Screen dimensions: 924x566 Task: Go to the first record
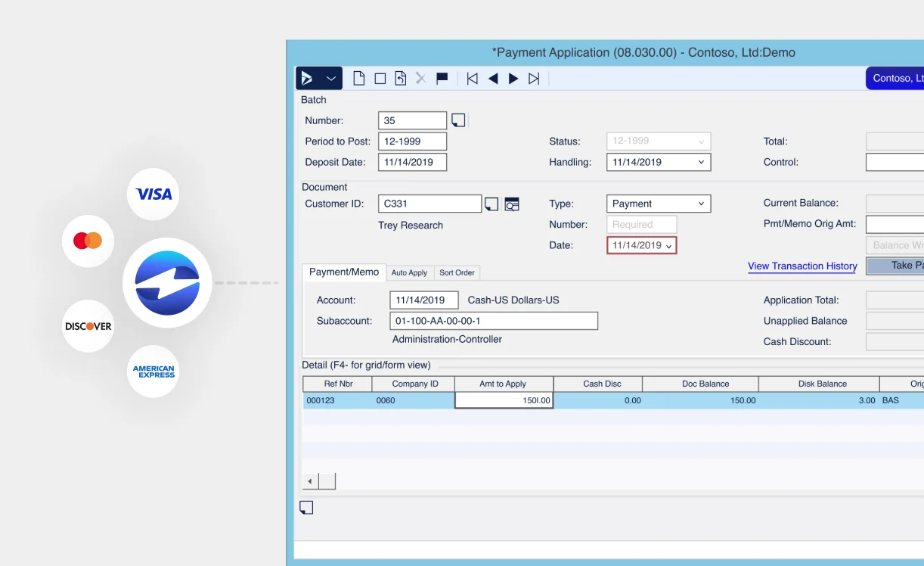[472, 78]
